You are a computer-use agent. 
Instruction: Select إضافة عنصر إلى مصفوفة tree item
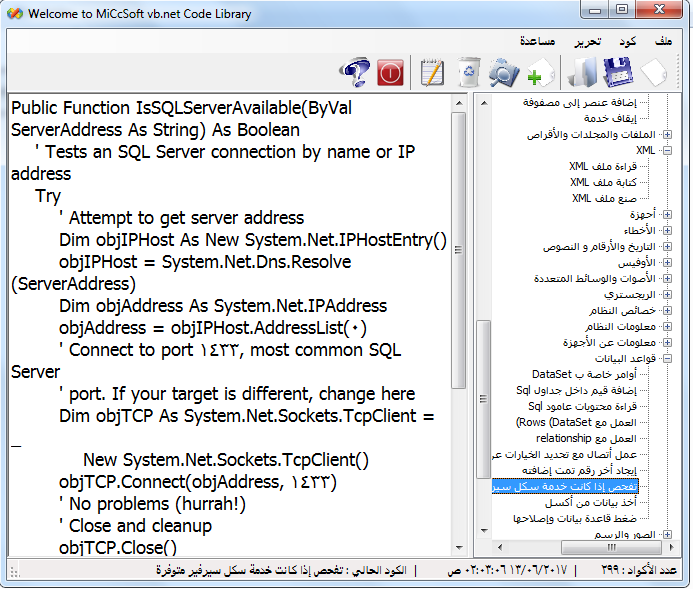(x=579, y=103)
